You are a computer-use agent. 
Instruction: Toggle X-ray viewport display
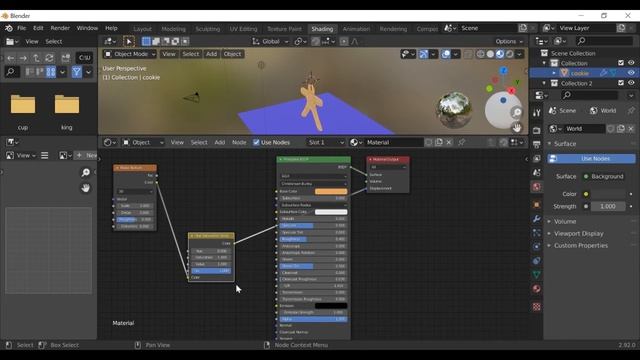click(468, 54)
